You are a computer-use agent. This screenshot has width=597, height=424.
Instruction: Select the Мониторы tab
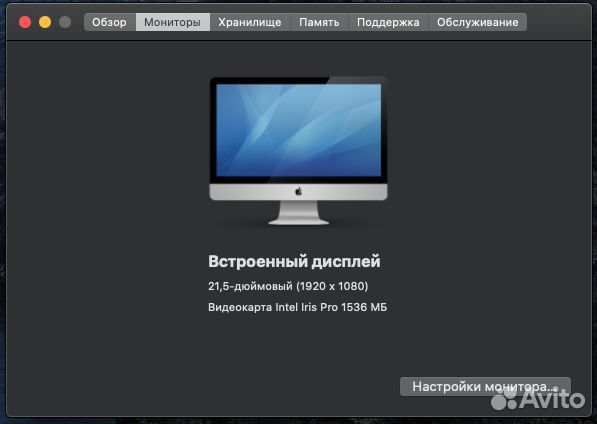coord(172,22)
